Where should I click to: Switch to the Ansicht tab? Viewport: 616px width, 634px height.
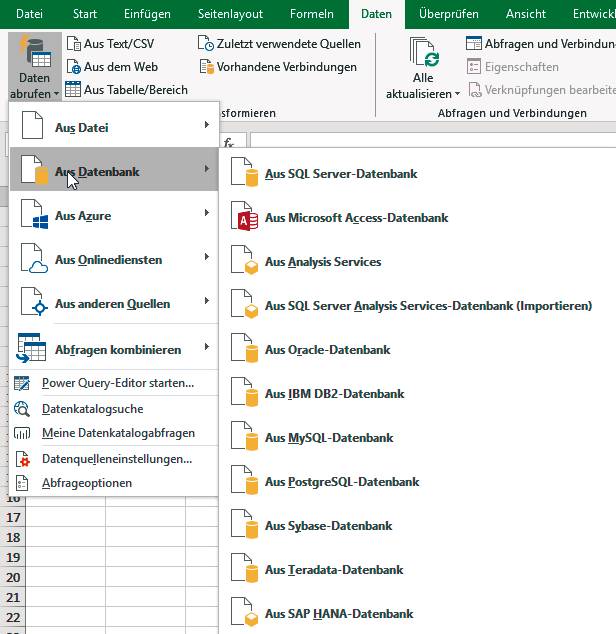(525, 14)
